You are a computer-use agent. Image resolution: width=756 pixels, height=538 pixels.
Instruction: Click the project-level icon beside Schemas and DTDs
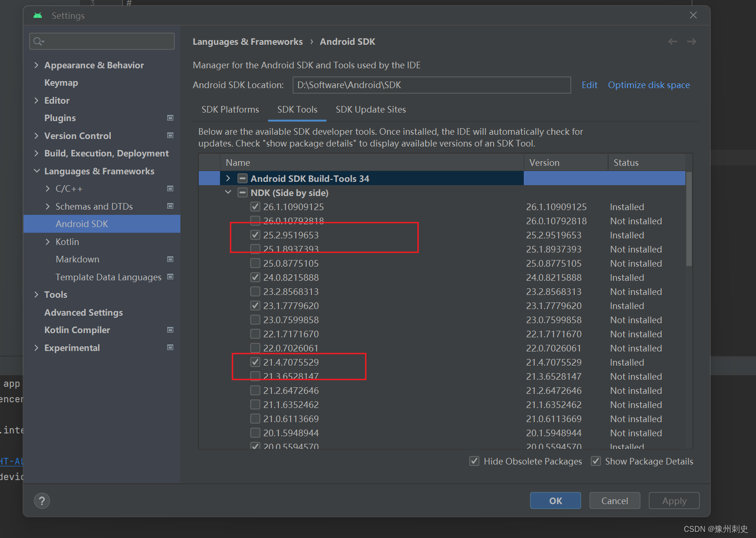(171, 206)
